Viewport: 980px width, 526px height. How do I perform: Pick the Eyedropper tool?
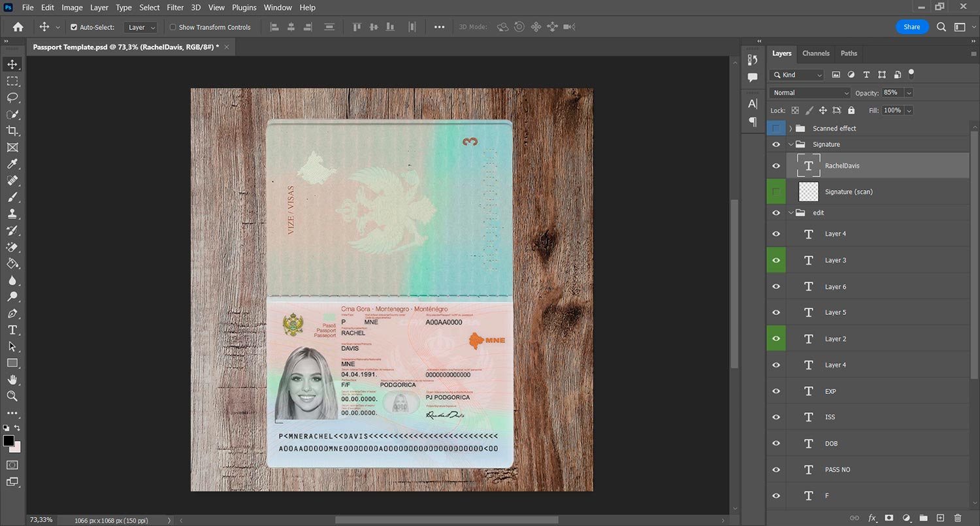(x=12, y=164)
